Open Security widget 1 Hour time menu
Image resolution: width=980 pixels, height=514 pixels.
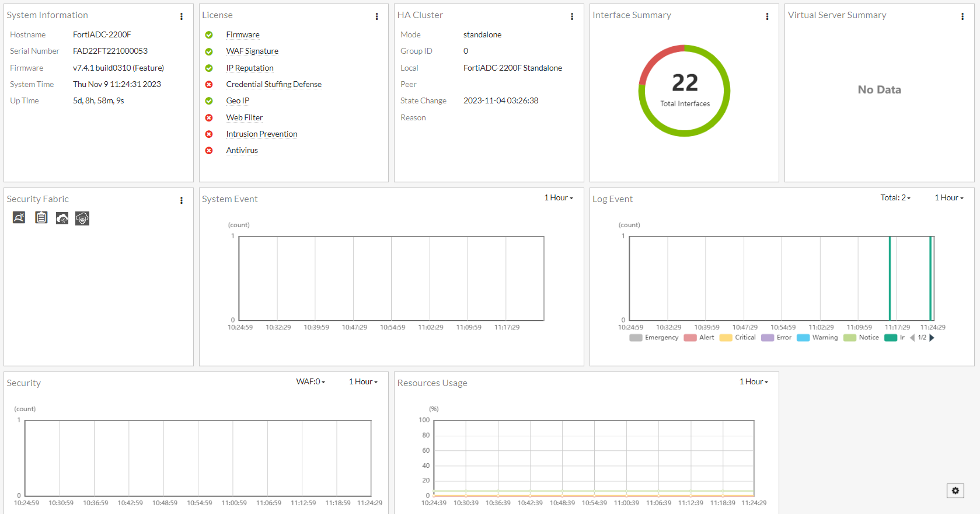coord(363,382)
